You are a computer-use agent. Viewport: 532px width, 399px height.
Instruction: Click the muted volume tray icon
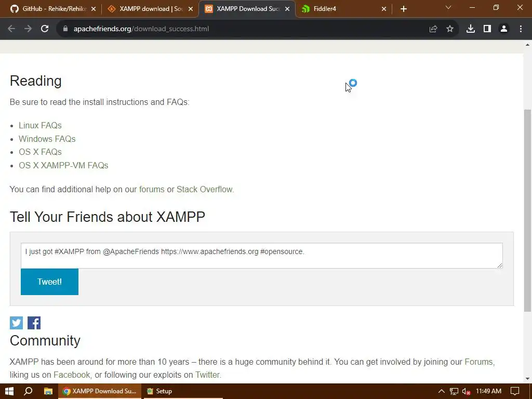click(x=466, y=392)
